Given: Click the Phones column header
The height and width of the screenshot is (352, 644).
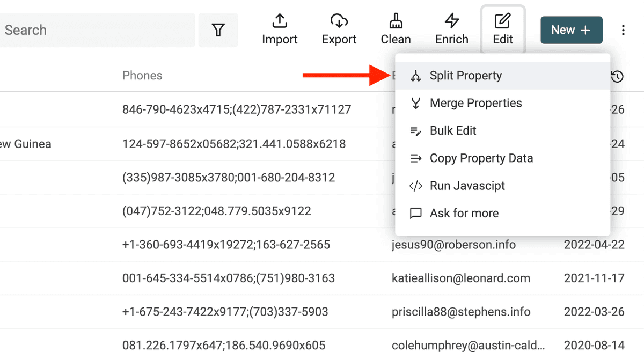Looking at the screenshot, I should pos(142,76).
